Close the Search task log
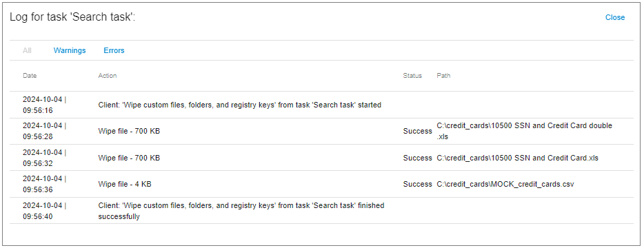Image resolution: width=644 pixels, height=248 pixels. pyautogui.click(x=615, y=17)
